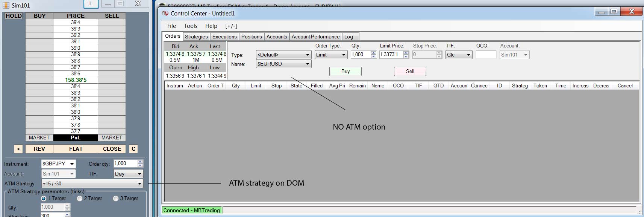644x217 pixels.
Task: Click the Control Center app icon
Action: click(165, 13)
